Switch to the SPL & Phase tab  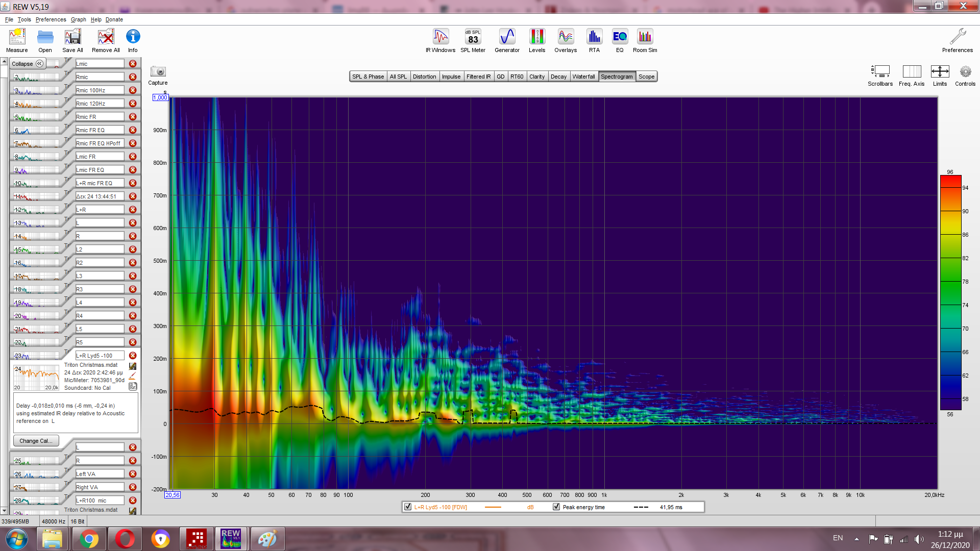pos(368,77)
